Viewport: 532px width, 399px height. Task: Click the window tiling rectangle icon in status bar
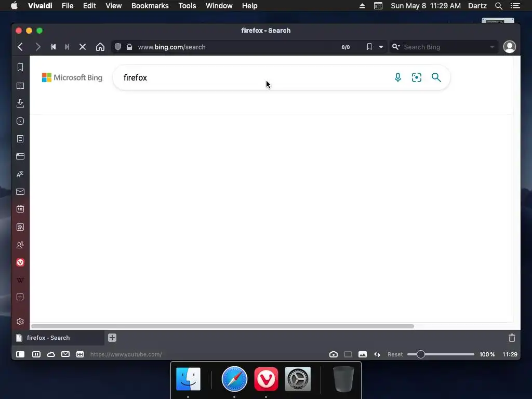point(348,354)
